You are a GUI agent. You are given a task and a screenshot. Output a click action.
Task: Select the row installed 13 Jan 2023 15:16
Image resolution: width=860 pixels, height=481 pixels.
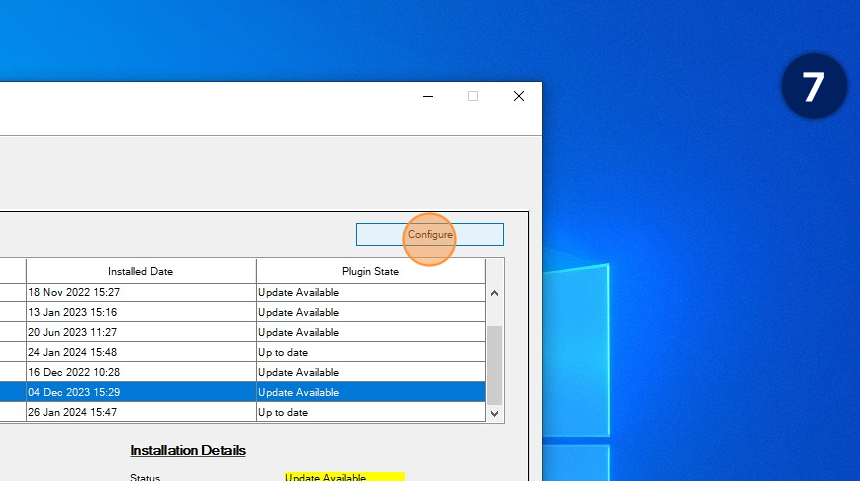[x=140, y=312]
